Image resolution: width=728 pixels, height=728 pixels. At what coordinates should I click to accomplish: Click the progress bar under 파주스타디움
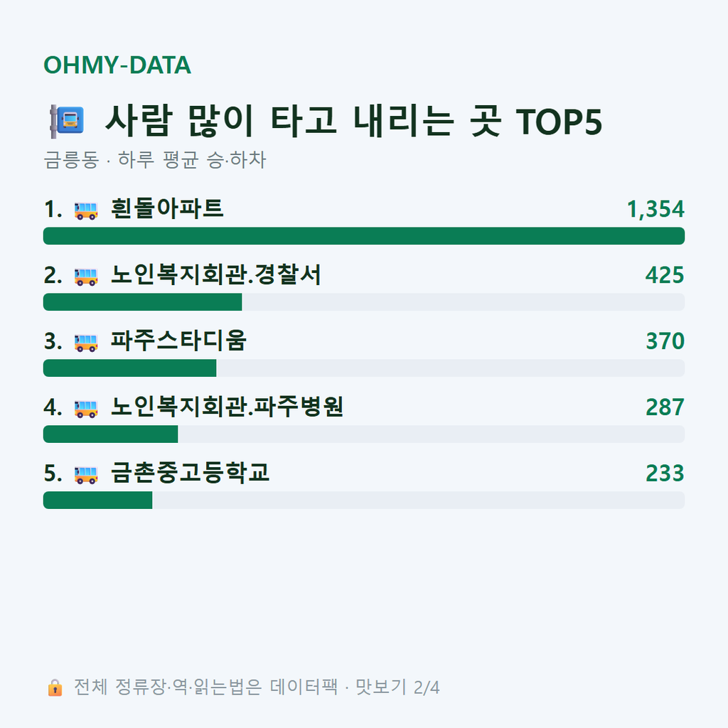coord(364,368)
